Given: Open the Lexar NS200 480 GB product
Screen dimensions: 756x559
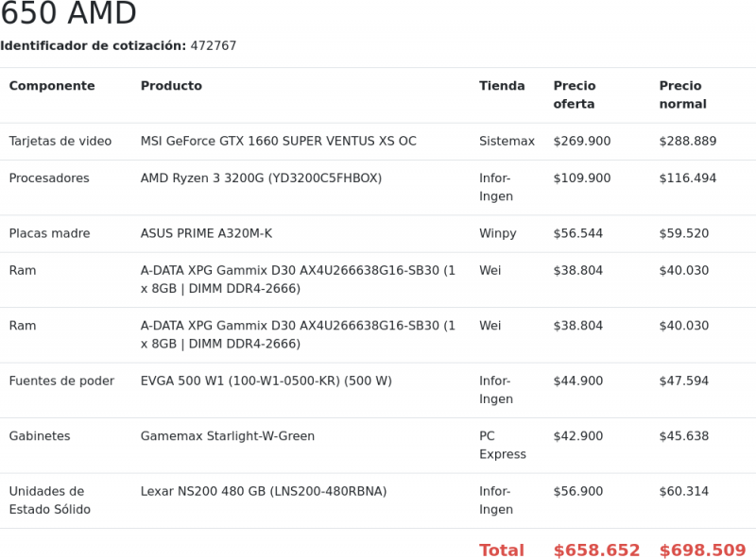Looking at the screenshot, I should pyautogui.click(x=264, y=492).
